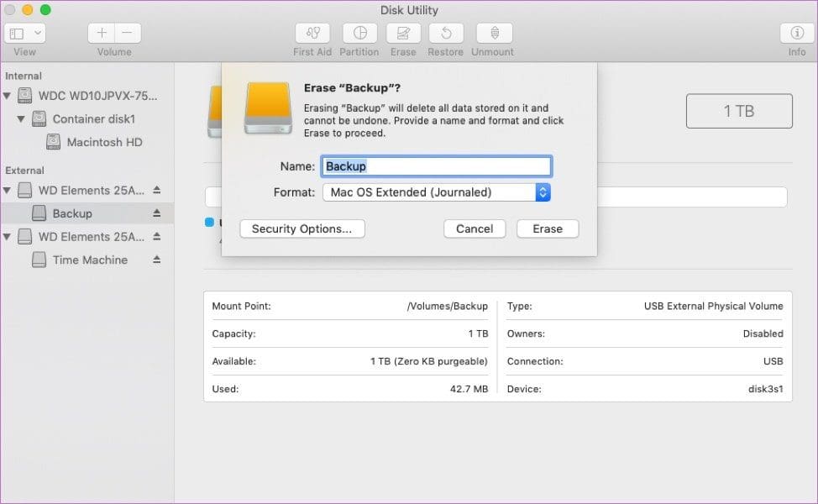Cancel the erase dialog
The width and height of the screenshot is (818, 504).
(x=475, y=229)
